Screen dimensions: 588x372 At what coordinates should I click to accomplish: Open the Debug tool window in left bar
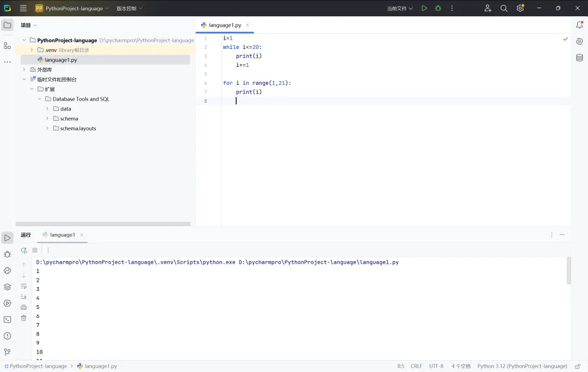point(7,255)
